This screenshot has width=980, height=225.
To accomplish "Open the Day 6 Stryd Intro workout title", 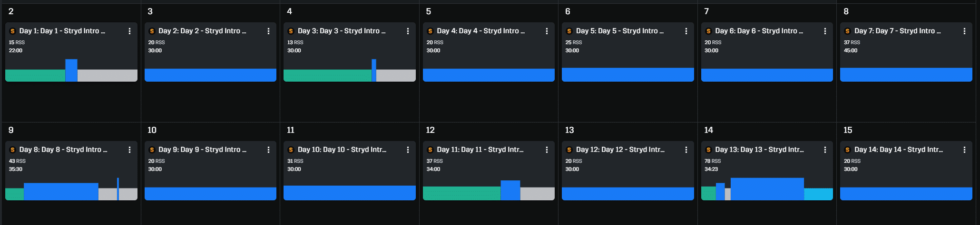I will coord(759,31).
